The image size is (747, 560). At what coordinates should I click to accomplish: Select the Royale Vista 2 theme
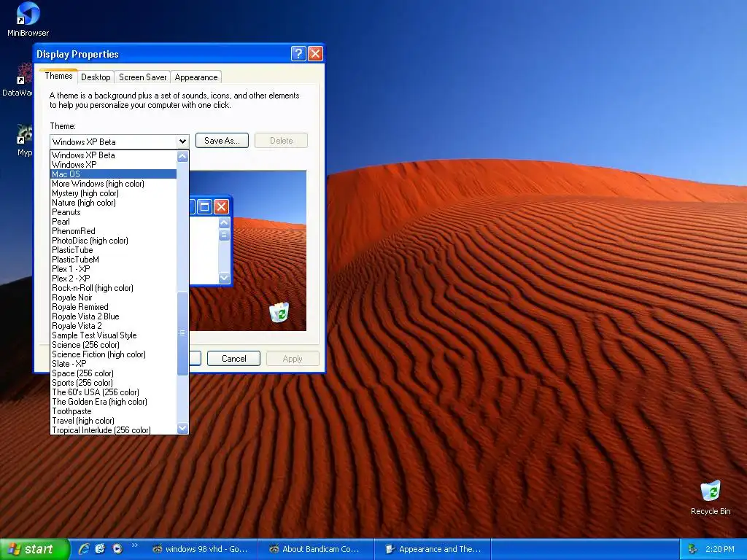click(113, 326)
